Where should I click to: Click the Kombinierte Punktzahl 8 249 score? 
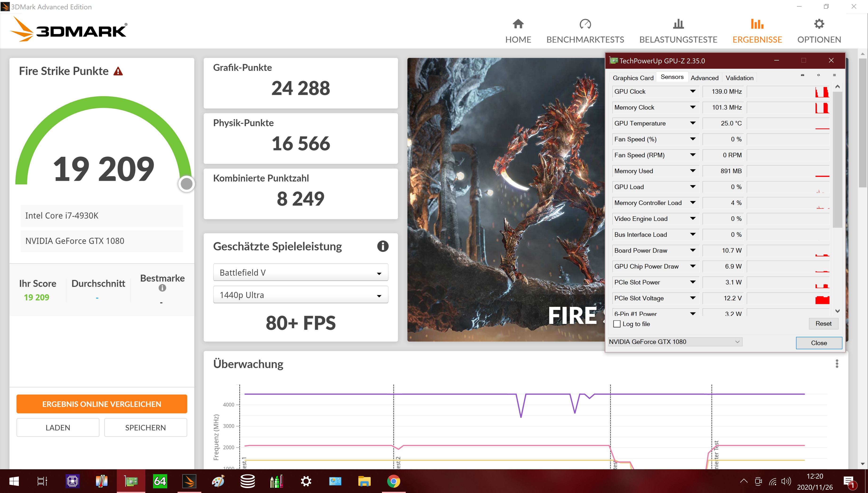300,199
